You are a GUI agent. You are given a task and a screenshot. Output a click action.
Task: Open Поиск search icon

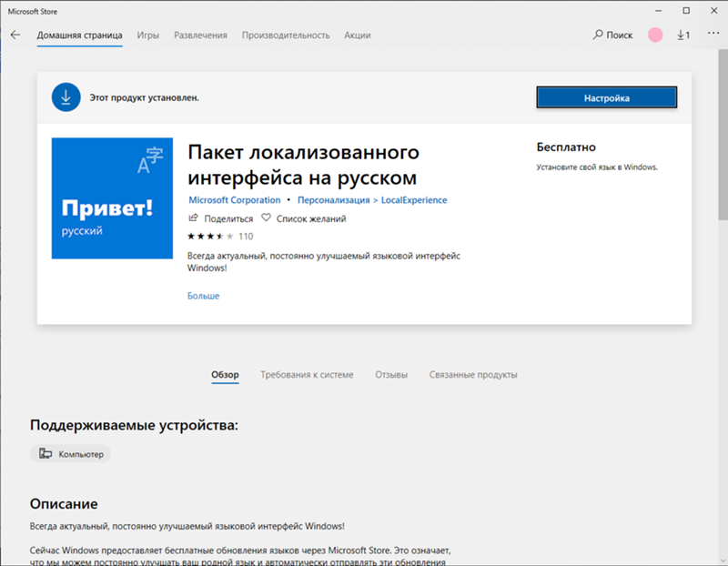point(598,35)
